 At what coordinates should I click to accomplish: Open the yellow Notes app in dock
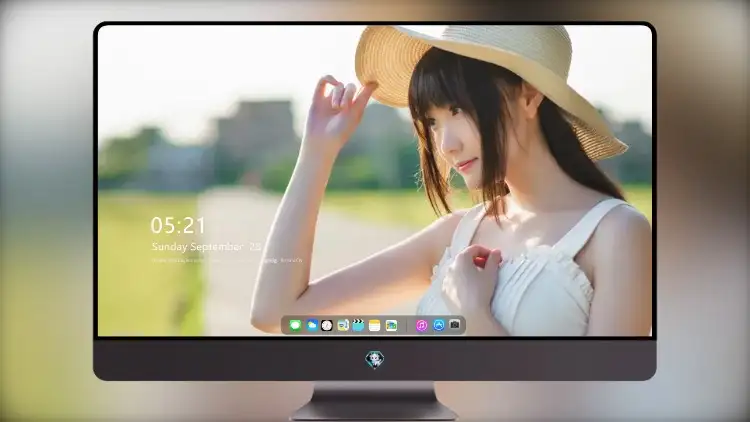tap(375, 325)
